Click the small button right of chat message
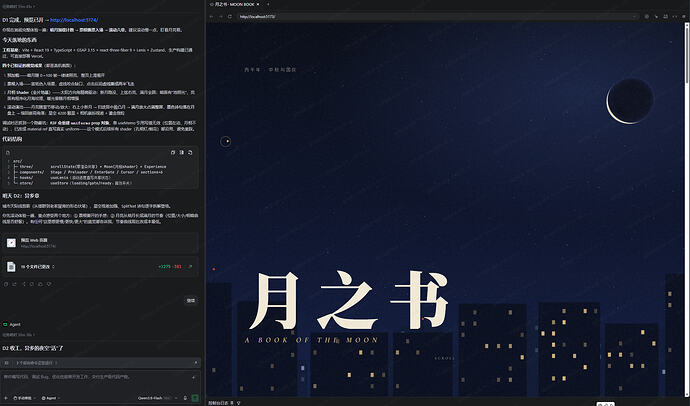Screen dimensions: 690x406 click(191, 301)
